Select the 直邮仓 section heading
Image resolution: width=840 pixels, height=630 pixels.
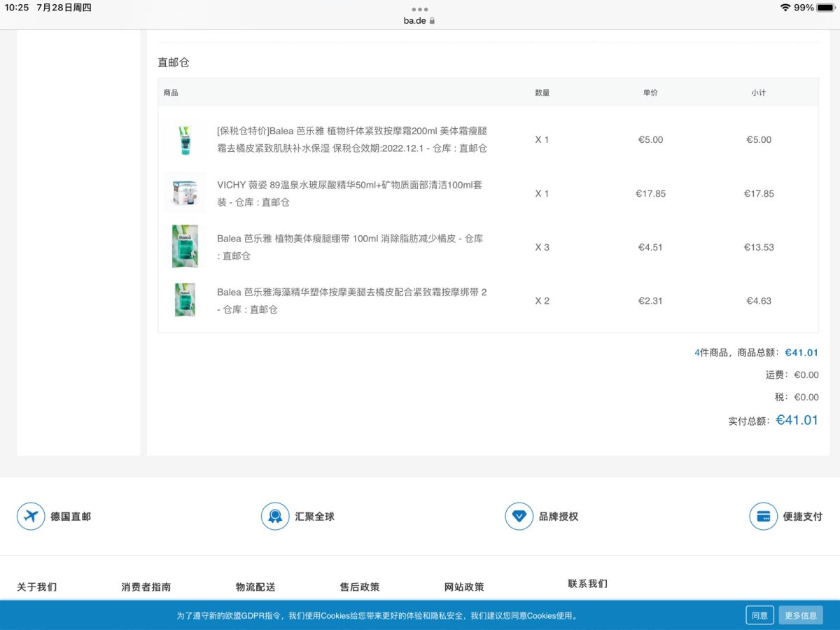pos(174,62)
